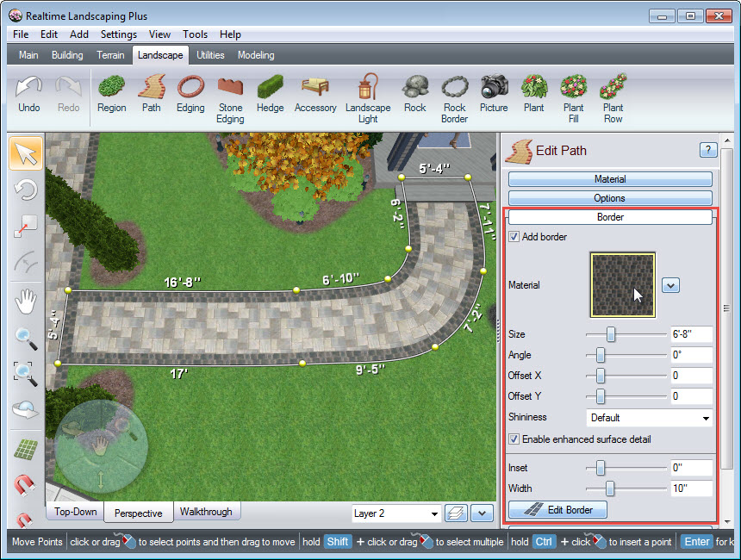Image resolution: width=741 pixels, height=560 pixels.
Task: Click the Width slider handle
Action: click(610, 488)
